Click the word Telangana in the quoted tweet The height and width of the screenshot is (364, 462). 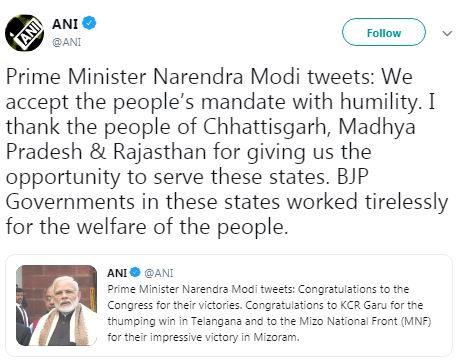point(216,321)
